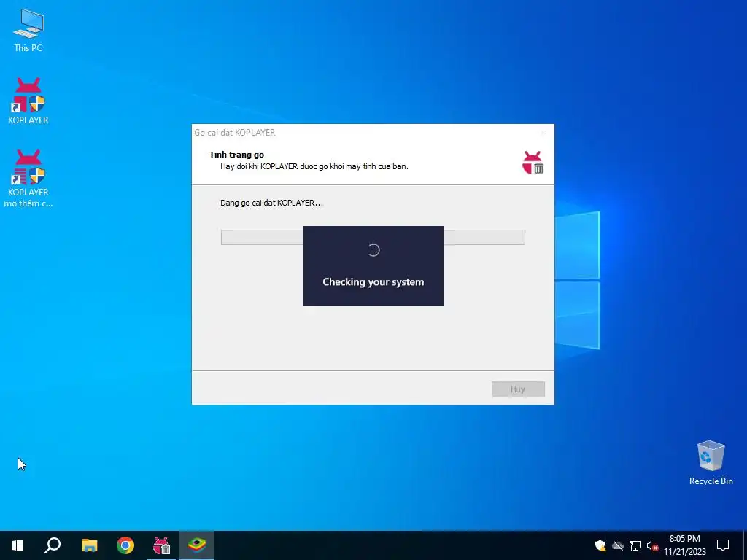The height and width of the screenshot is (560, 747).
Task: Click the Go cai dat KOPLAYER title bar
Action: 373,133
